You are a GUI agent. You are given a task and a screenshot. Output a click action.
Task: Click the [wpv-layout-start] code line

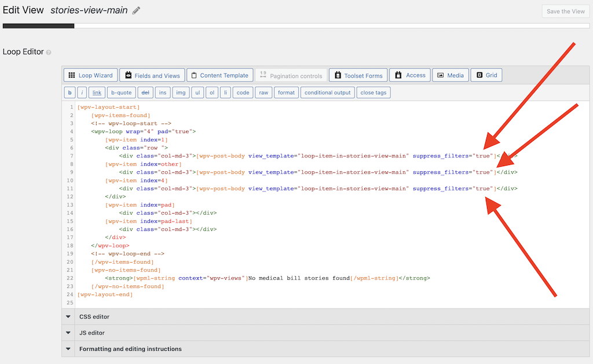(108, 107)
